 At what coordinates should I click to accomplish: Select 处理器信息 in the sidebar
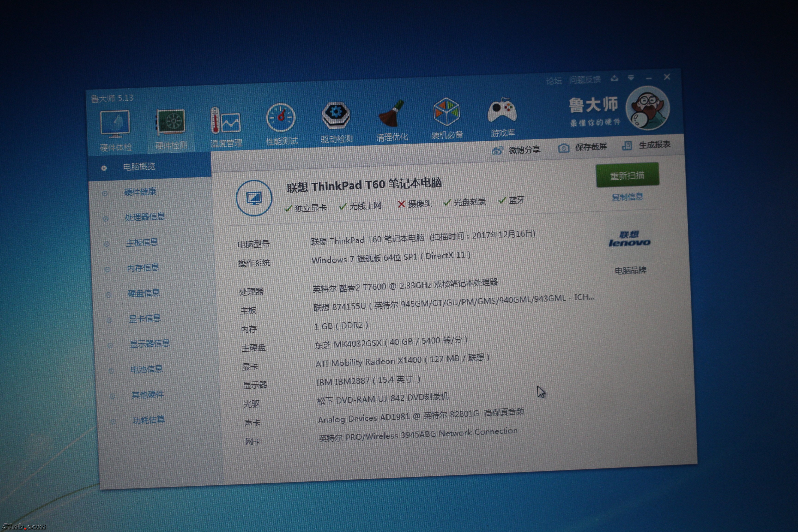coord(145,217)
